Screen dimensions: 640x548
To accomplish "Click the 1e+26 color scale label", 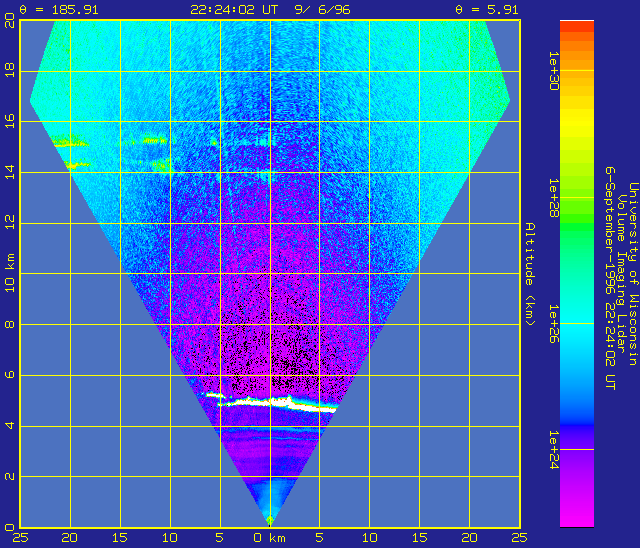I will 554,323.
